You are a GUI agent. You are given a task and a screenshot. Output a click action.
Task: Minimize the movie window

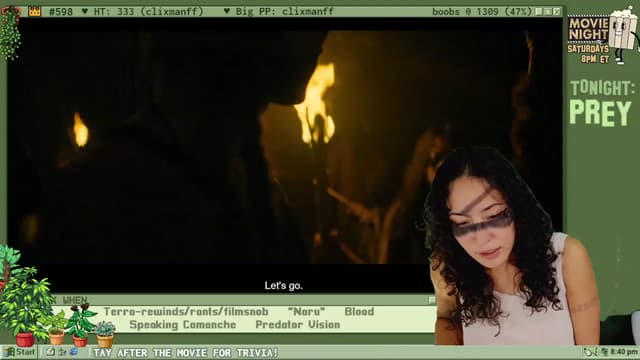click(x=539, y=11)
